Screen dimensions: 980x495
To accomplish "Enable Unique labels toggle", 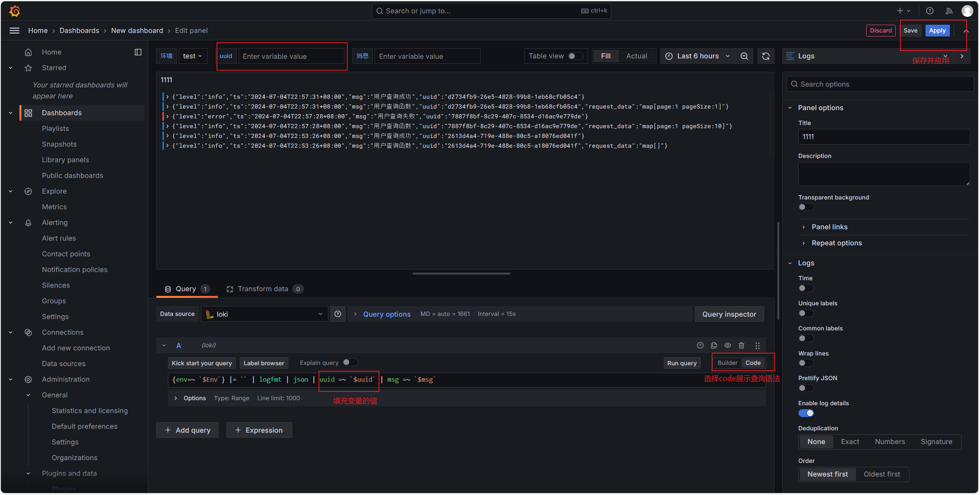I will pos(806,313).
